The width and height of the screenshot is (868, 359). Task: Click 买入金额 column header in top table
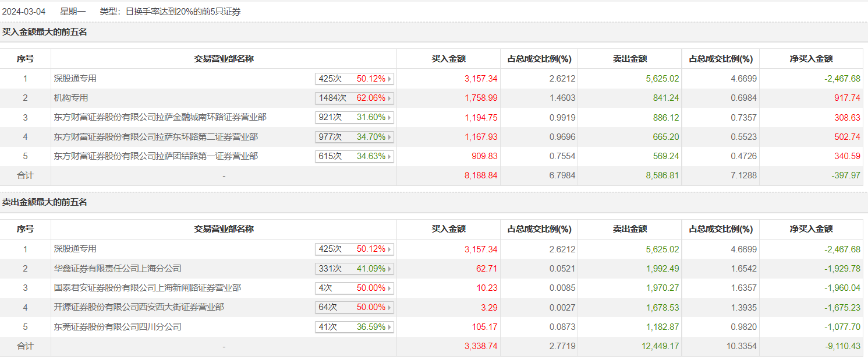point(448,59)
